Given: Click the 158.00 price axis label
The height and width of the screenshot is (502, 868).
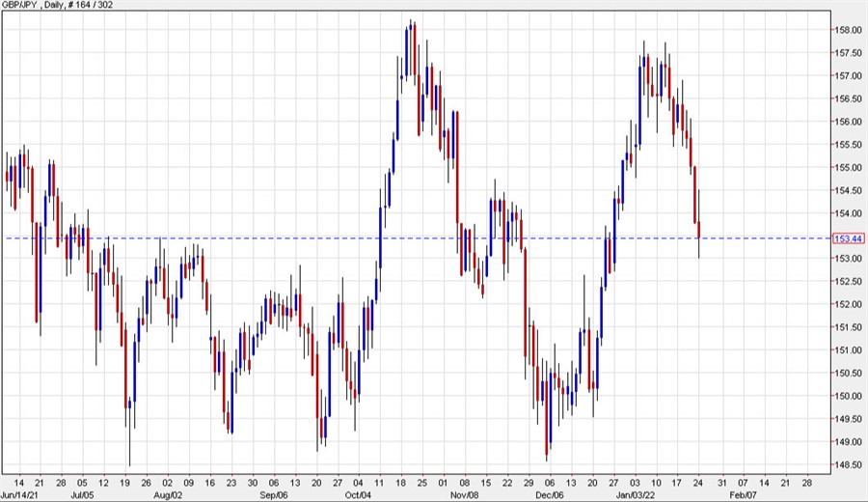Looking at the screenshot, I should tap(848, 30).
